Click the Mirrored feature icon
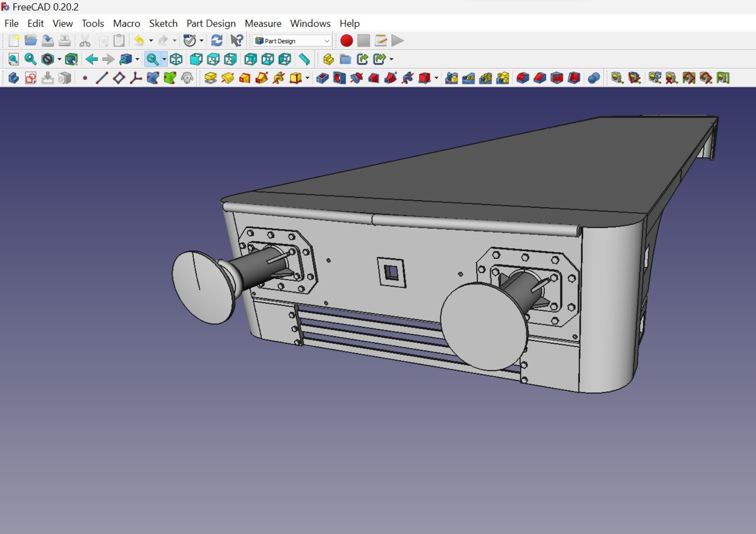756x534 pixels. coord(451,78)
